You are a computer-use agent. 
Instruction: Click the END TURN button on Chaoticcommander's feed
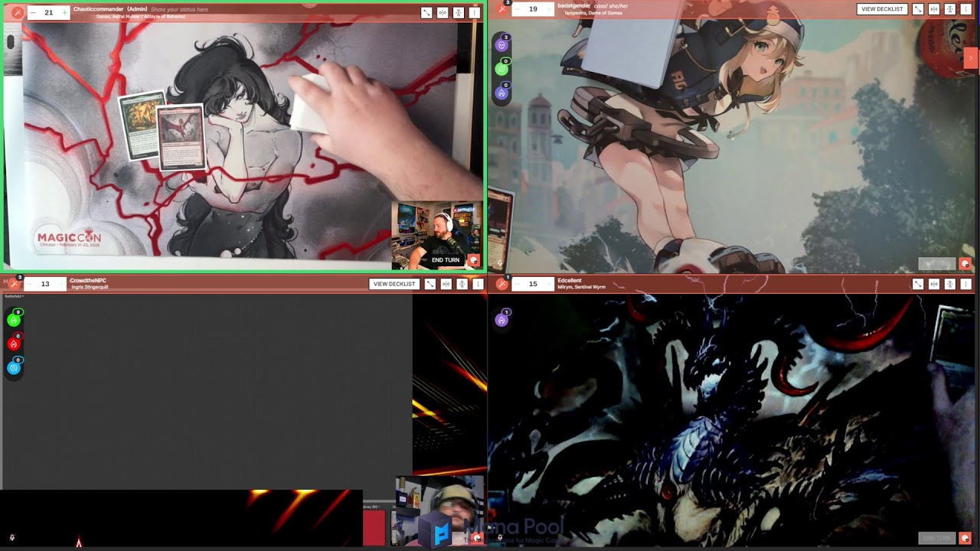(x=446, y=260)
